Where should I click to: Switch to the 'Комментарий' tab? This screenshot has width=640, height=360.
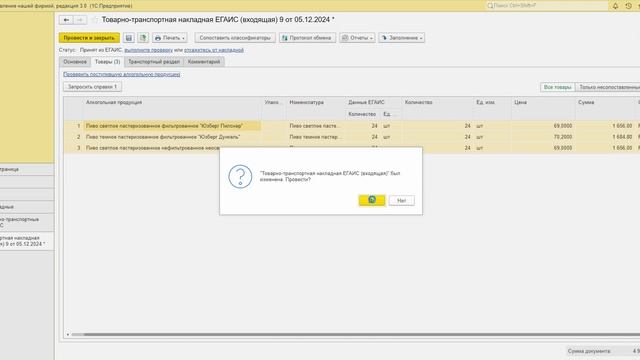[x=204, y=62]
